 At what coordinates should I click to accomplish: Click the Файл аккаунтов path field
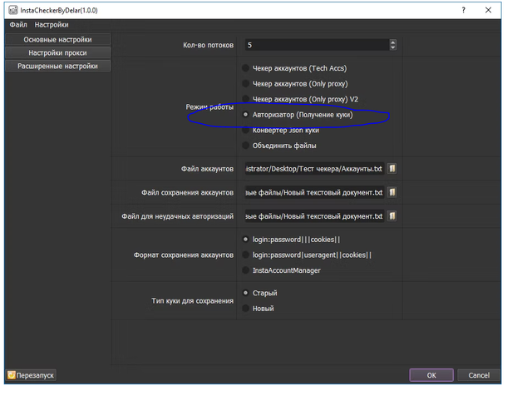(x=315, y=169)
